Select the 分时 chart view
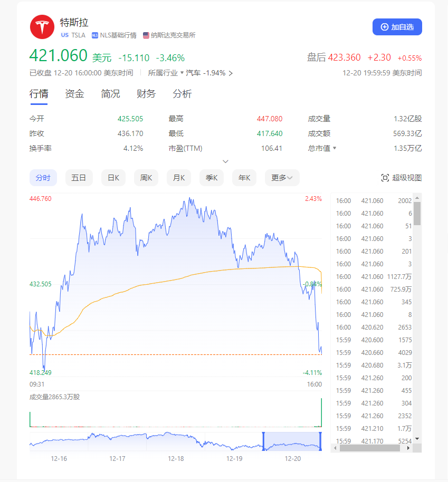 pyautogui.click(x=43, y=178)
